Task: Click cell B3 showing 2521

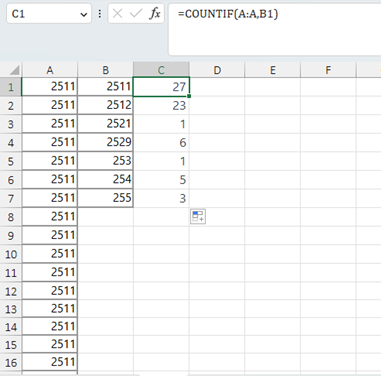Action: pyautogui.click(x=105, y=124)
